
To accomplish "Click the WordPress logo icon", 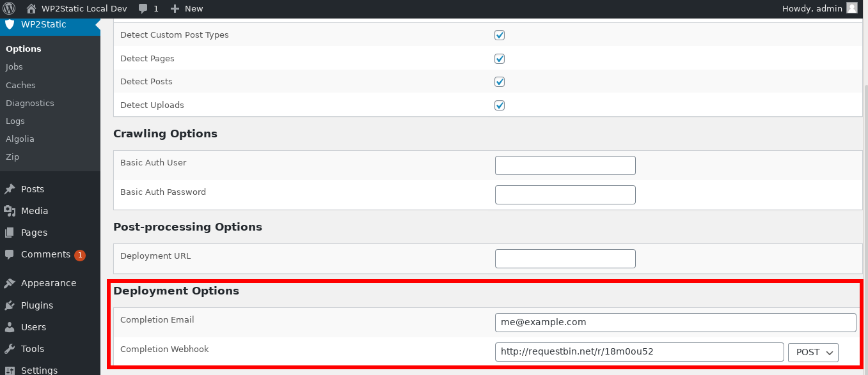I will pyautogui.click(x=8, y=8).
